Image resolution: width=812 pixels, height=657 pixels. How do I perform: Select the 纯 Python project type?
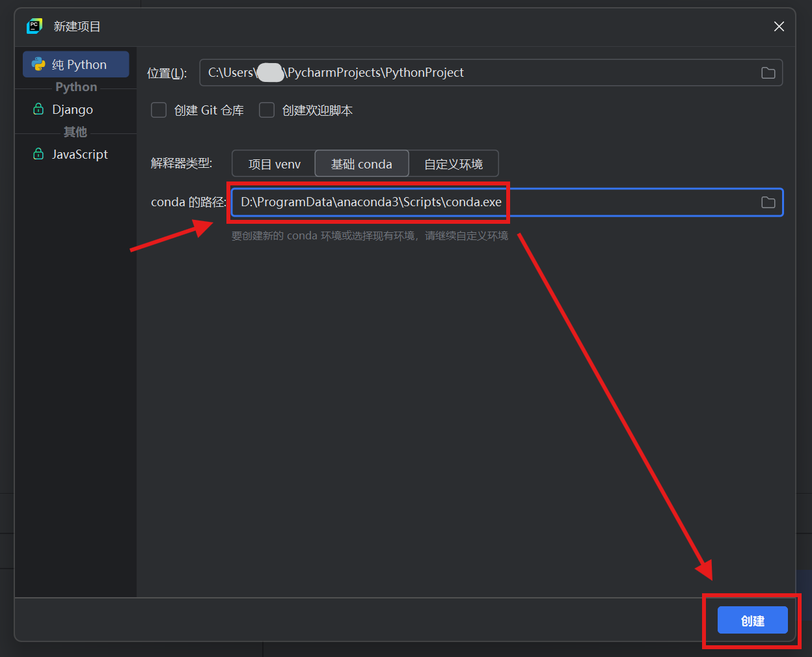coord(76,64)
